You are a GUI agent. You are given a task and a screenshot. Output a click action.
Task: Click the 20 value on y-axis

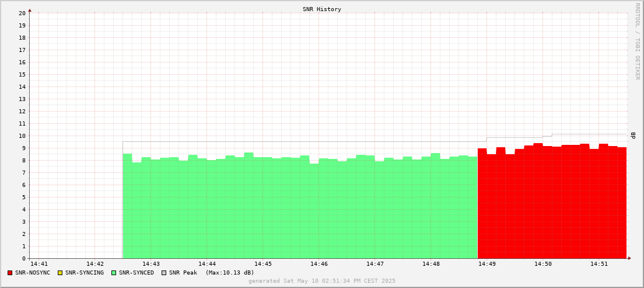point(23,13)
